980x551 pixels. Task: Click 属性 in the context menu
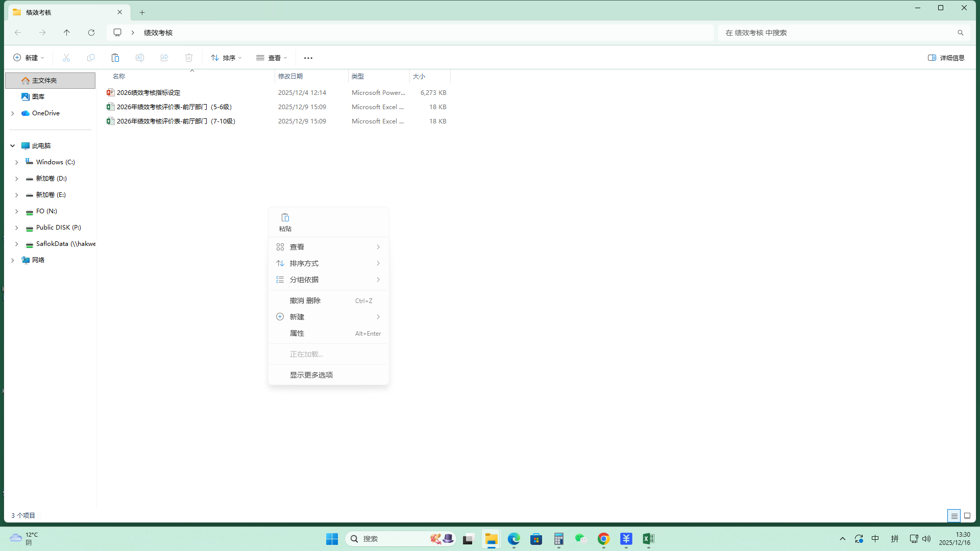(297, 333)
